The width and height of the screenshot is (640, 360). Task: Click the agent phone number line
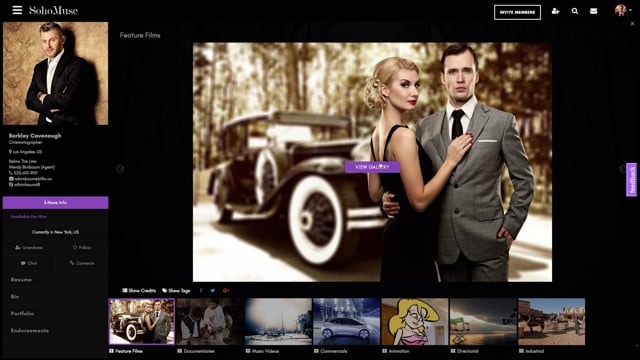pos(23,173)
